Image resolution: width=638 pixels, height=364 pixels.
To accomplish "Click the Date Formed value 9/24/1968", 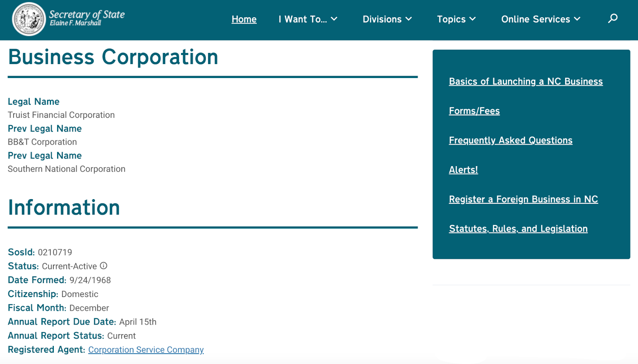I will 90,280.
